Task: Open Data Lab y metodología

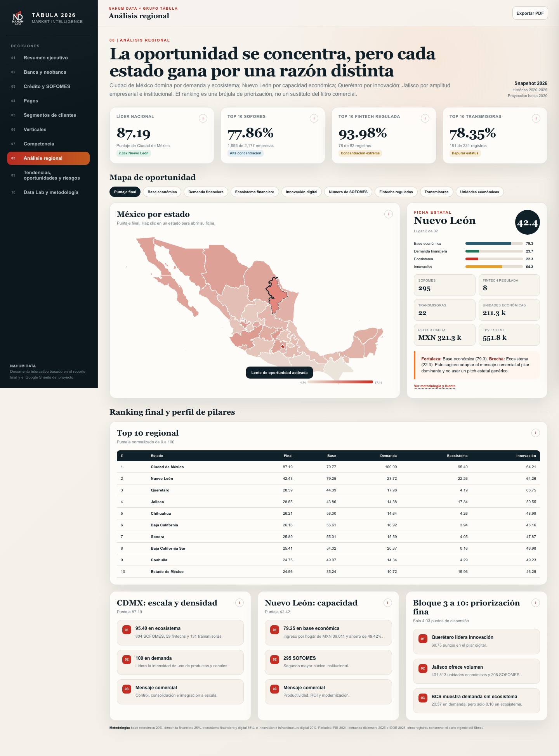Action: (x=48, y=192)
